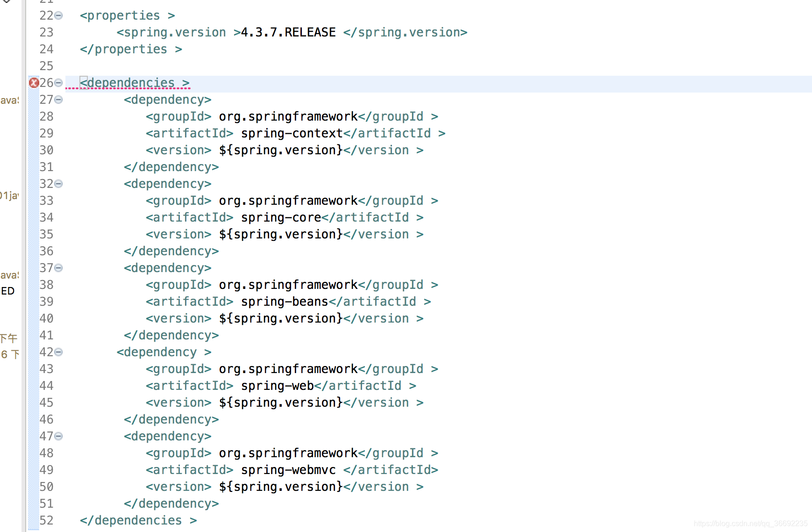Fold the dependency element on line 42
This screenshot has width=812, height=532.
tap(58, 352)
